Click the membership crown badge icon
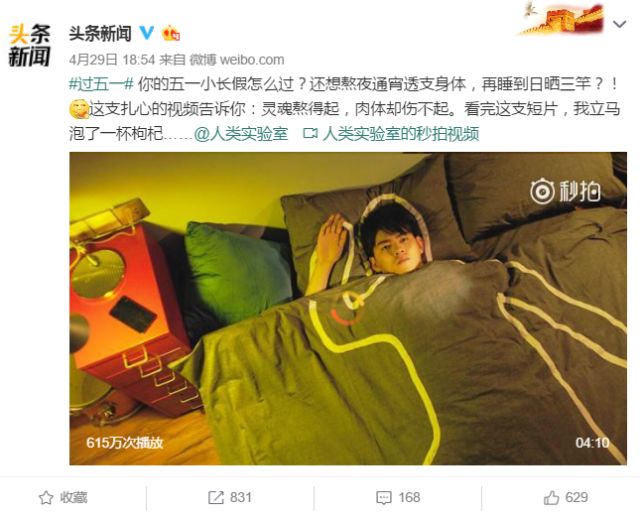The width and height of the screenshot is (640, 518). [171, 33]
